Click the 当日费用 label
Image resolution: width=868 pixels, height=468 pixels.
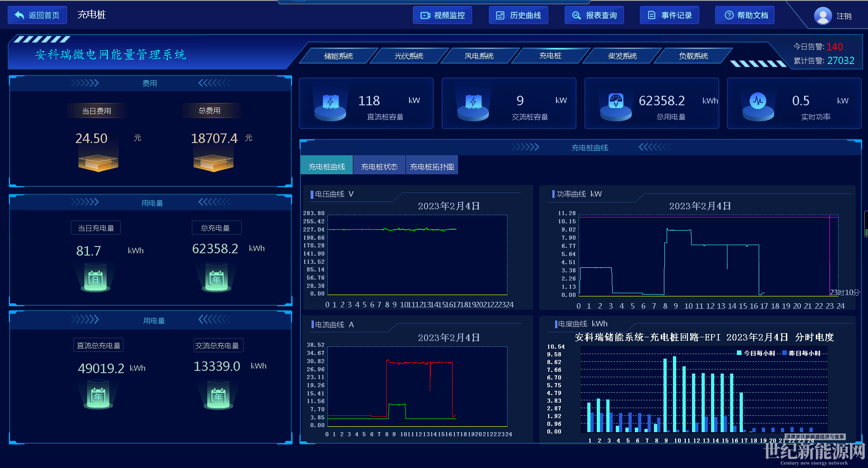tap(97, 111)
